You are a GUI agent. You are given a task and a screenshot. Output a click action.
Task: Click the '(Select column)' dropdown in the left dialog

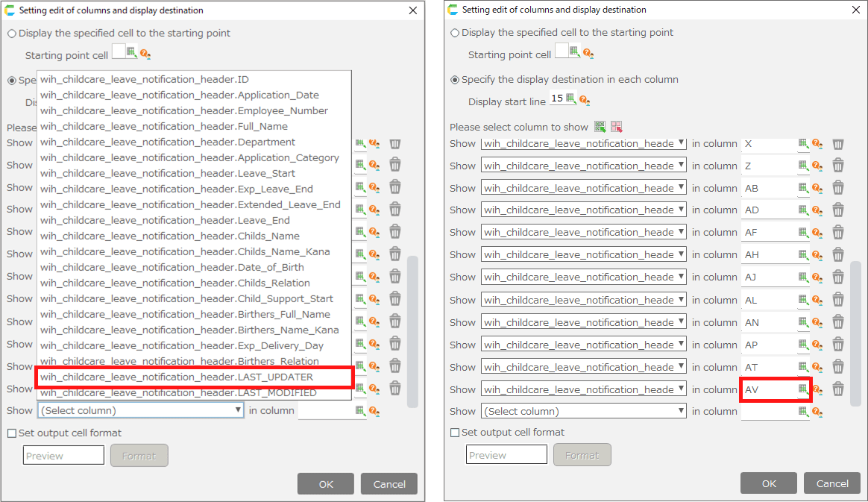[x=140, y=410]
